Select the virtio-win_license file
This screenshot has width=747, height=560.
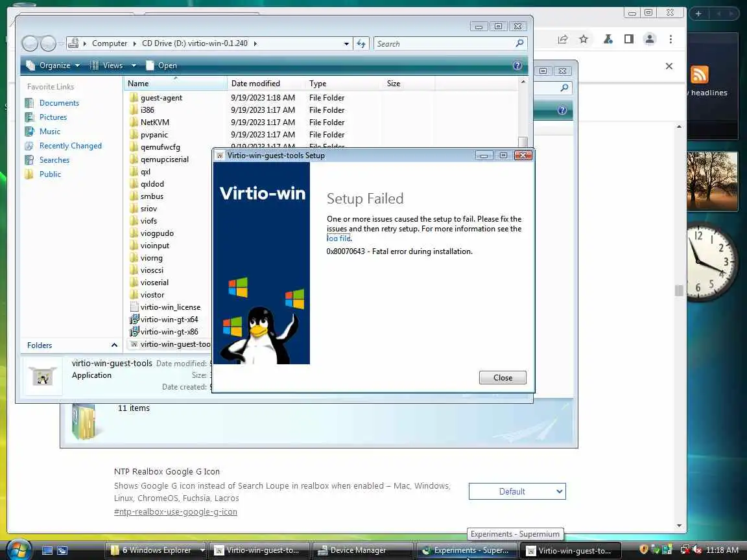pos(170,307)
